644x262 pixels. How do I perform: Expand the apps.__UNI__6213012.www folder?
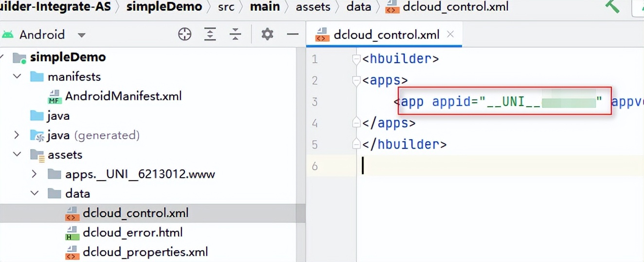34,174
